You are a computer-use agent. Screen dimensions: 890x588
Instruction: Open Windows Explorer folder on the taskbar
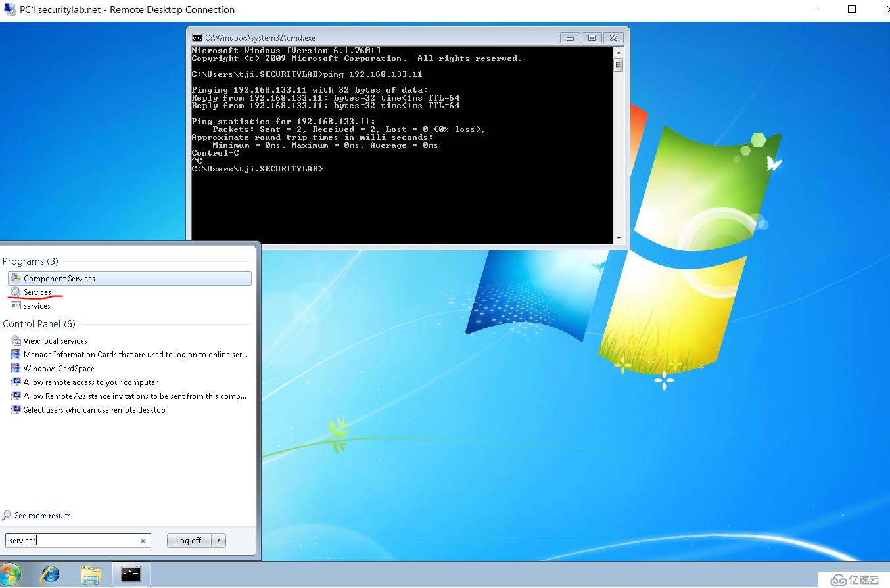91,574
